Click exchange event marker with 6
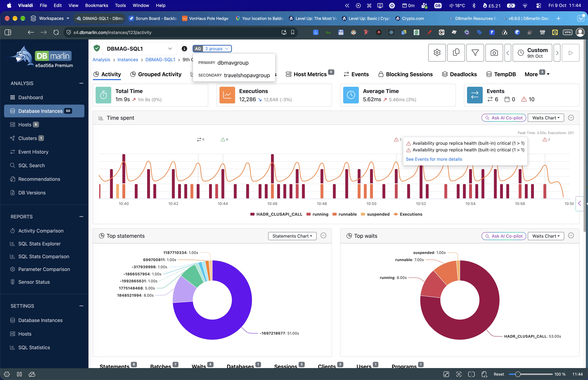Image resolution: width=588 pixels, height=380 pixels. pos(201,140)
